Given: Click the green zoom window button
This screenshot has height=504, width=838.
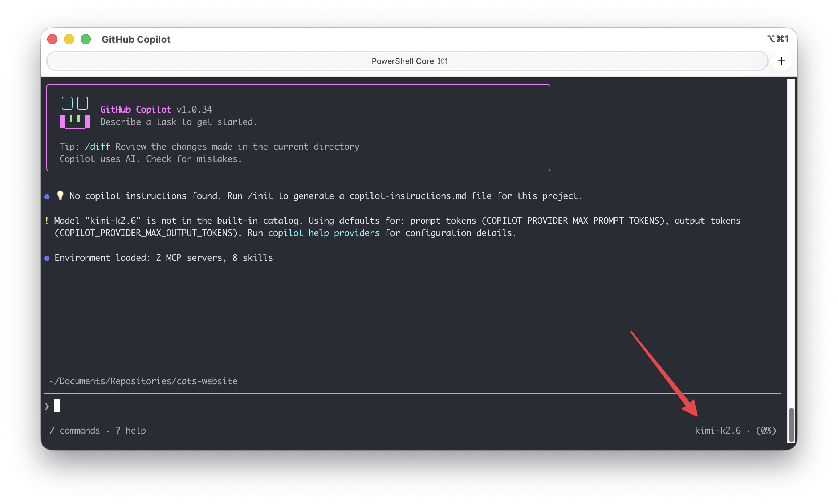Looking at the screenshot, I should [x=86, y=39].
